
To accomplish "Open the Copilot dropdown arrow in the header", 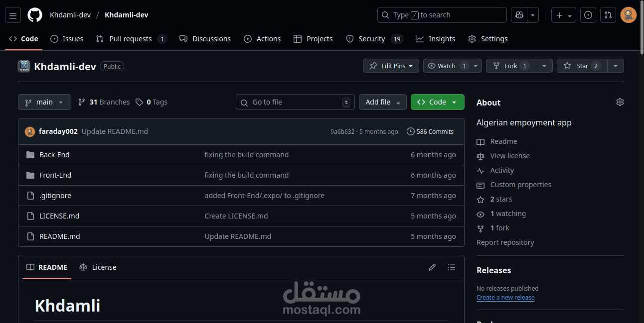I will tap(533, 15).
